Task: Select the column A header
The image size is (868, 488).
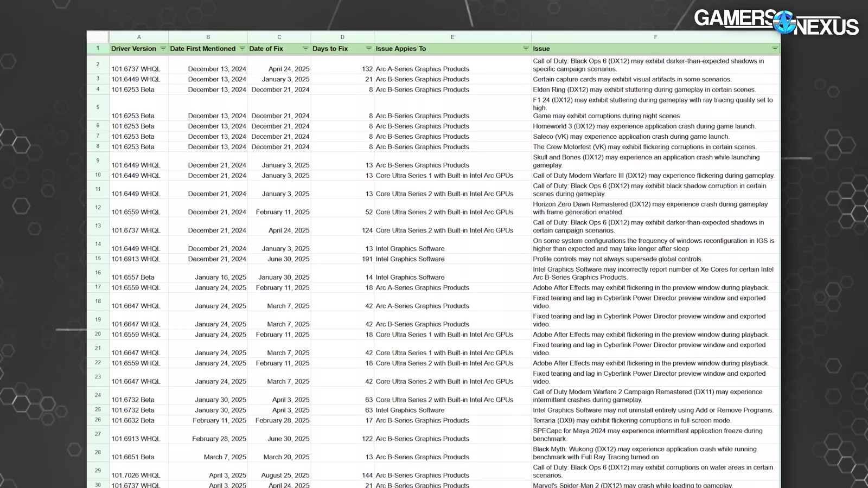Action: tap(139, 37)
